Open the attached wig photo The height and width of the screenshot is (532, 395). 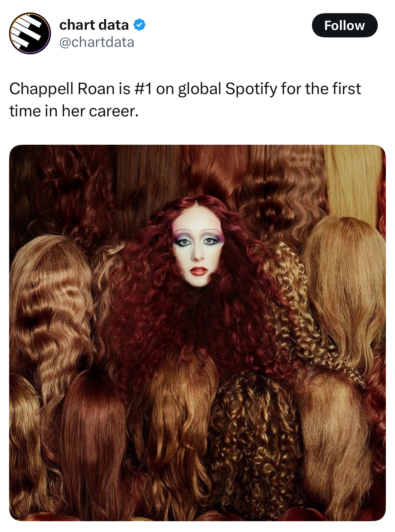pyautogui.click(x=197, y=333)
